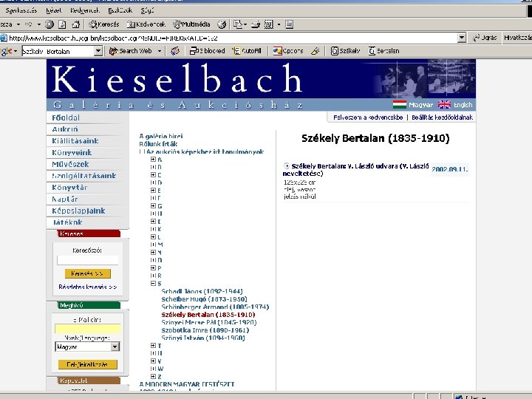Open the Kedvencek favorites toolbar button
Viewport: 532px width, 399px height.
click(x=146, y=24)
